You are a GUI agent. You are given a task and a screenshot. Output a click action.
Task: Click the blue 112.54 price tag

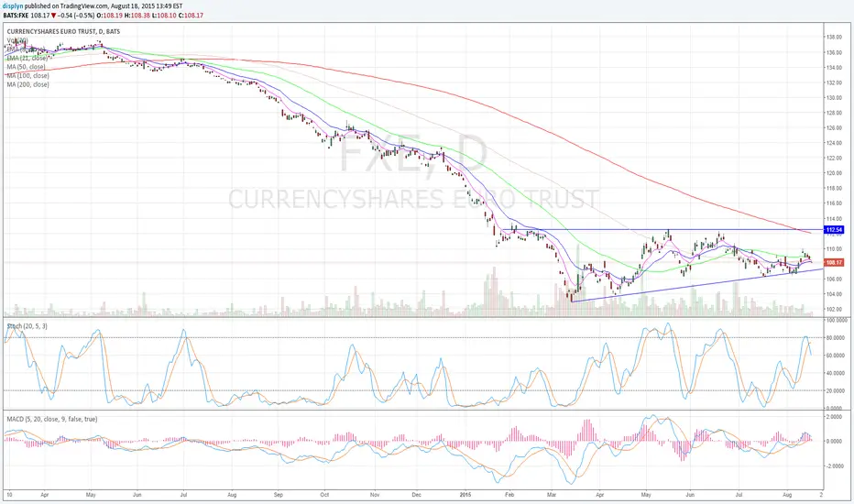click(x=835, y=230)
